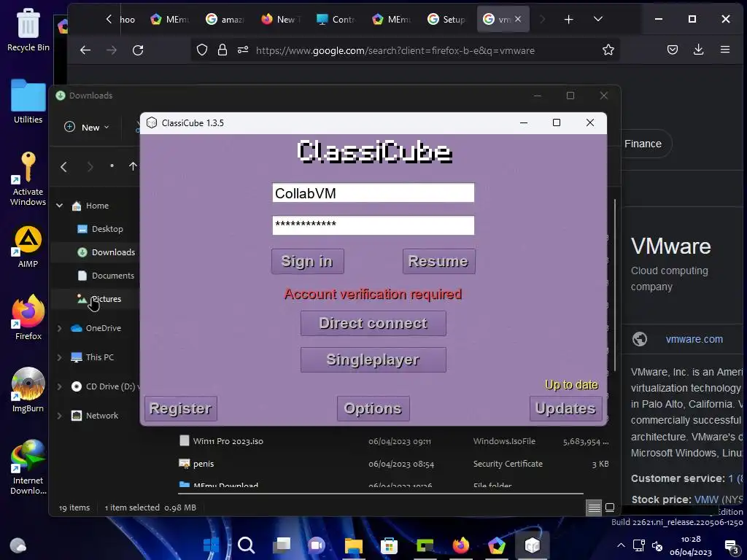The width and height of the screenshot is (747, 560).
Task: Click the Register button in ClassiCube
Action: coord(181,408)
